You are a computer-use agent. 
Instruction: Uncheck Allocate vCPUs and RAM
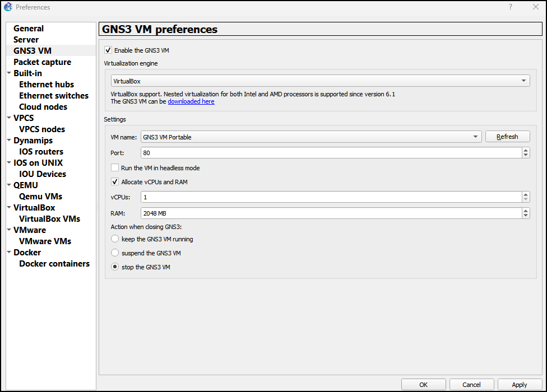point(115,181)
